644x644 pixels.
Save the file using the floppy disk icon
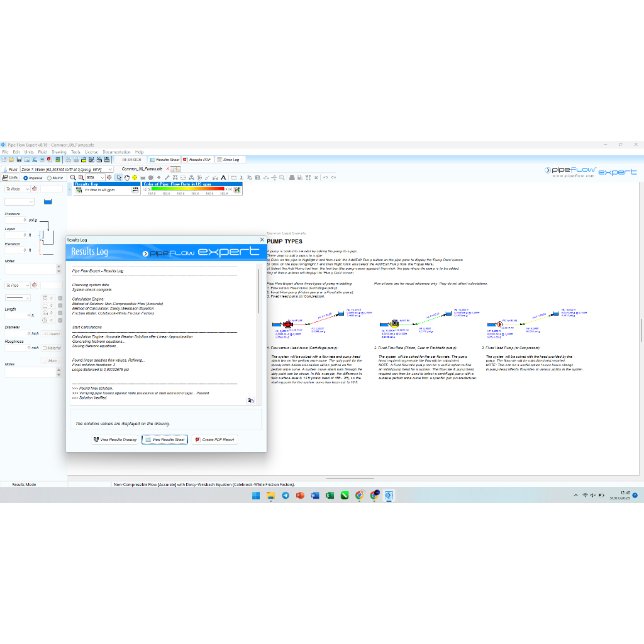[x=19, y=160]
